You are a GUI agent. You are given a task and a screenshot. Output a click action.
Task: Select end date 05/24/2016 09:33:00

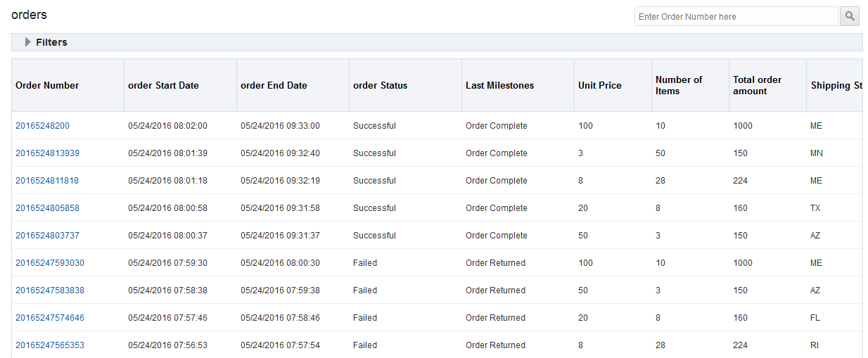coord(280,126)
